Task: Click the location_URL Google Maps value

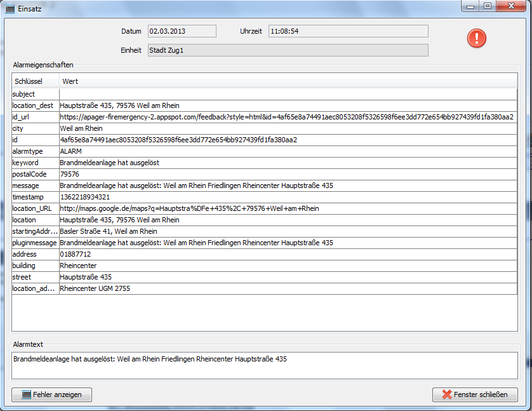Action: pyautogui.click(x=189, y=208)
